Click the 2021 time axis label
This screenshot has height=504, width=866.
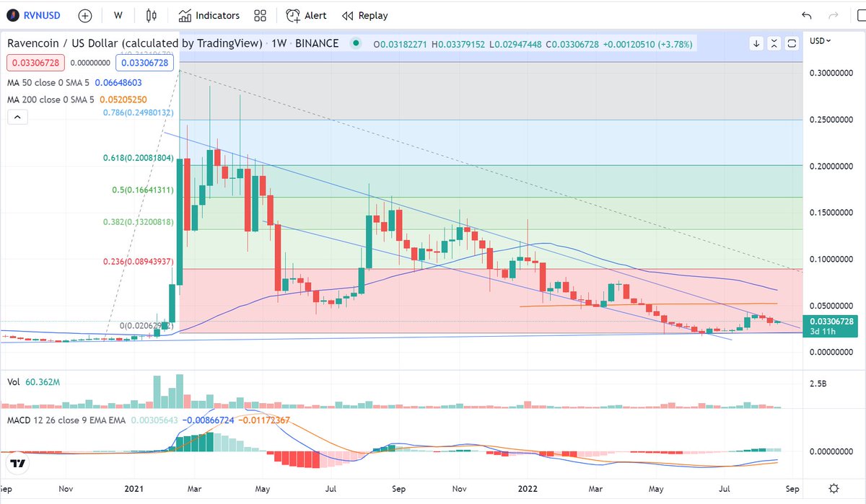point(136,487)
